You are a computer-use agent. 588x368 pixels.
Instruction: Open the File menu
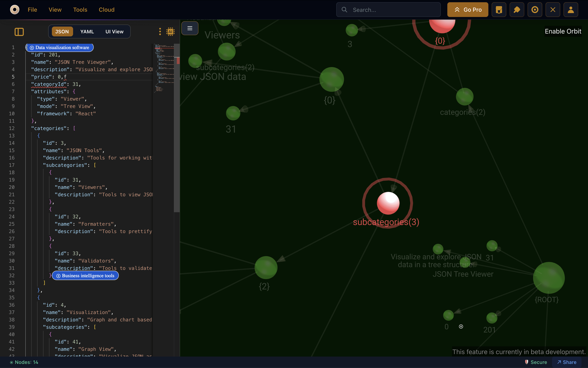(x=32, y=10)
